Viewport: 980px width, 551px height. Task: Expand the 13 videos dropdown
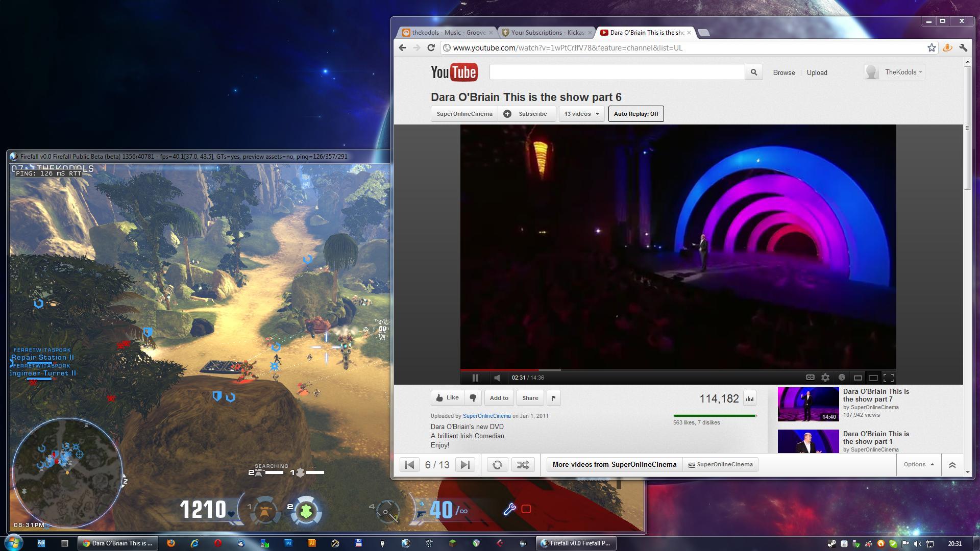pyautogui.click(x=581, y=114)
